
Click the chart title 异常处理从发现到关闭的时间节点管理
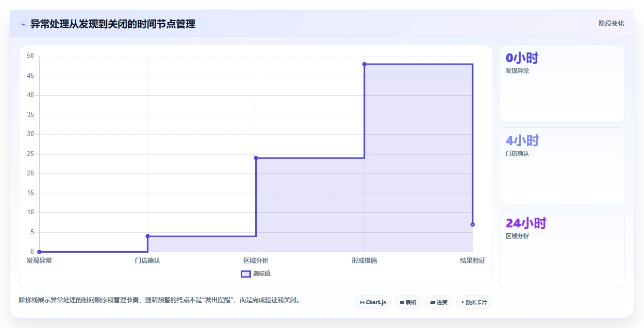(x=113, y=24)
